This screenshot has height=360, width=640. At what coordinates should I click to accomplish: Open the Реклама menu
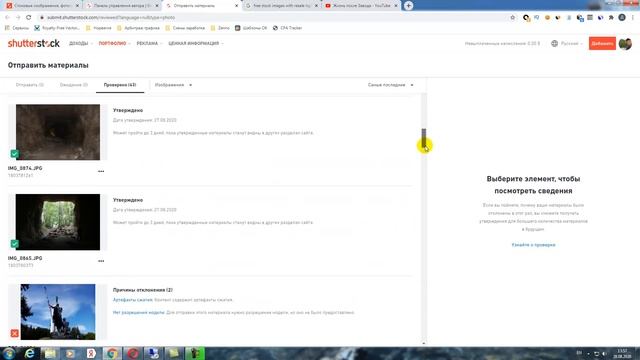(149, 43)
